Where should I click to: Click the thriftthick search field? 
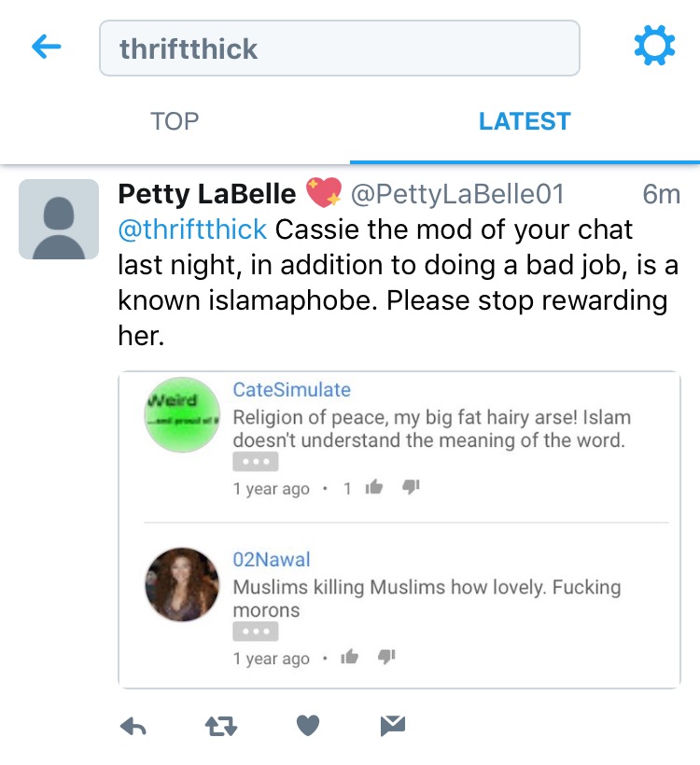[340, 48]
